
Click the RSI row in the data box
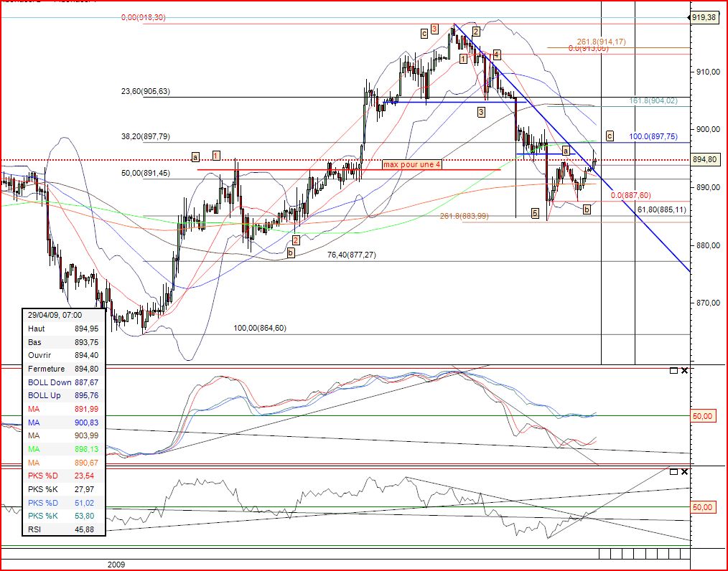(x=65, y=529)
